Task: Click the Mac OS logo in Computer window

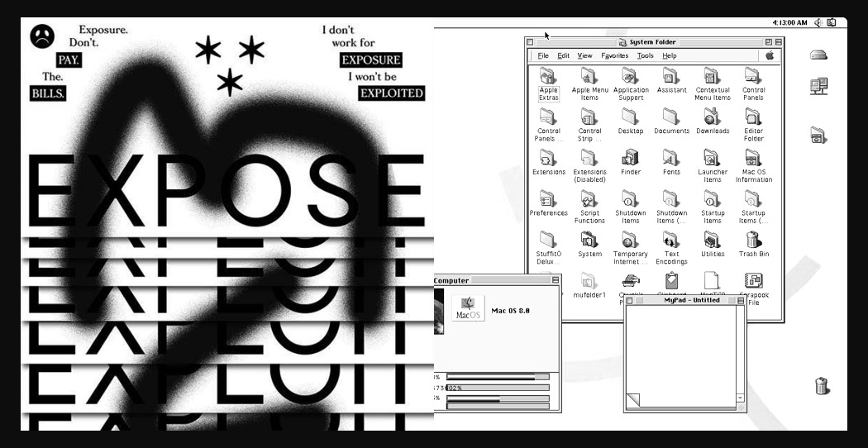Action: coord(468,307)
